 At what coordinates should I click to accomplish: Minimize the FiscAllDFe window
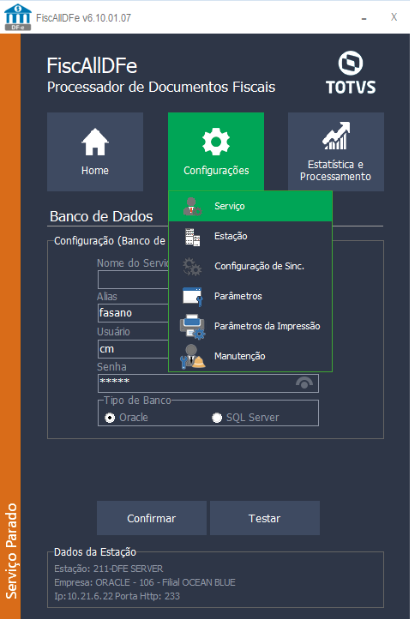pos(364,18)
